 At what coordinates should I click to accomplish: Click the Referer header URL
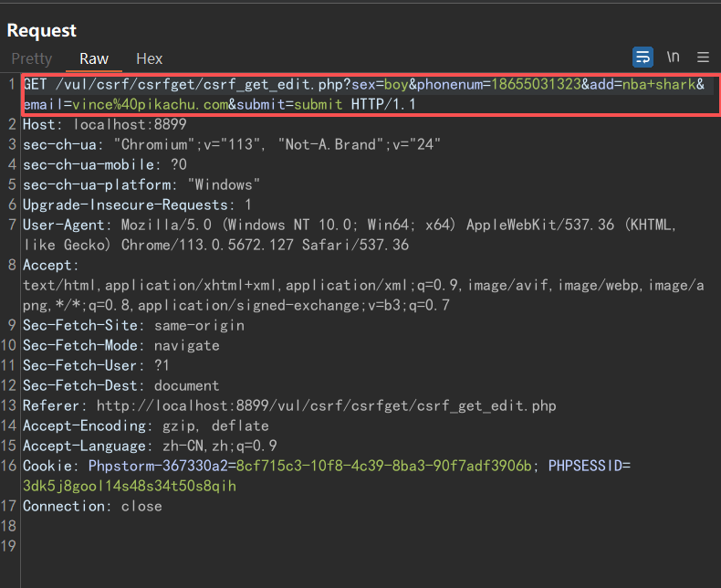[326, 405]
